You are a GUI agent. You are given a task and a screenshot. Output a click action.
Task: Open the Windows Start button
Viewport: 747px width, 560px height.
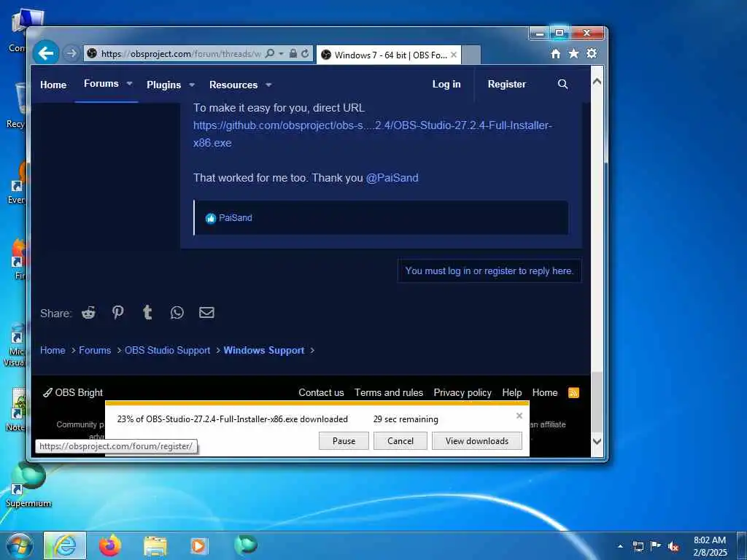click(20, 545)
